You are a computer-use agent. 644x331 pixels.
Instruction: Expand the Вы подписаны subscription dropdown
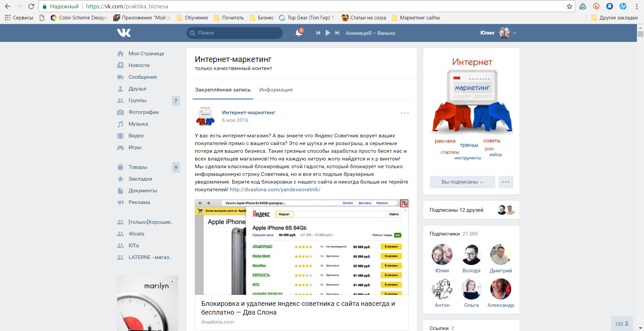tap(462, 182)
